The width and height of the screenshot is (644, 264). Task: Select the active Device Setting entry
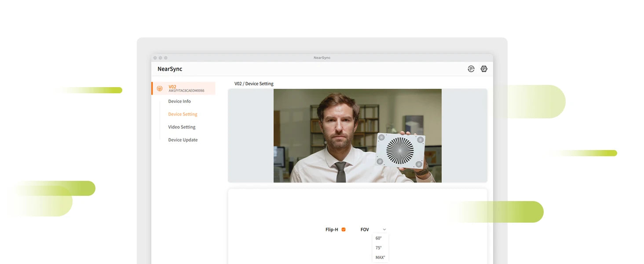click(x=182, y=114)
